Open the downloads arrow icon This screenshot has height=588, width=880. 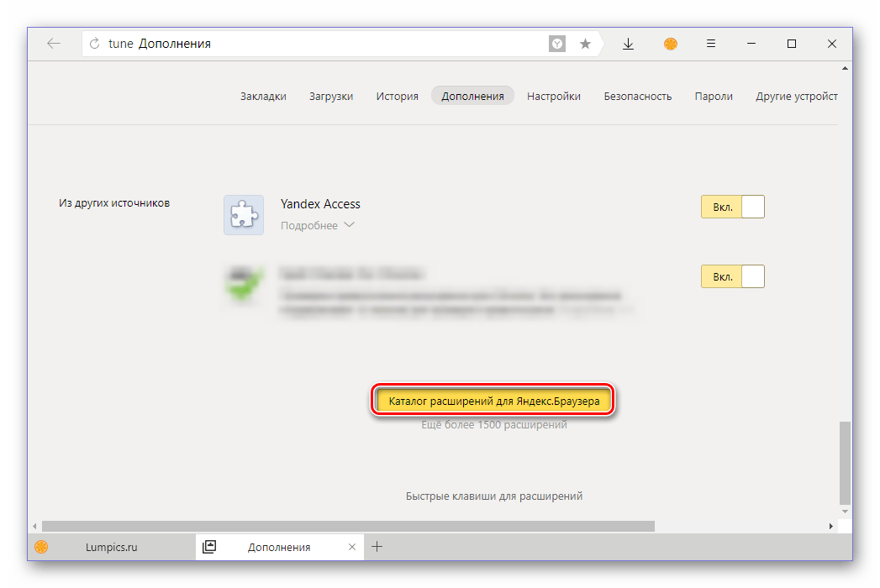click(x=629, y=44)
